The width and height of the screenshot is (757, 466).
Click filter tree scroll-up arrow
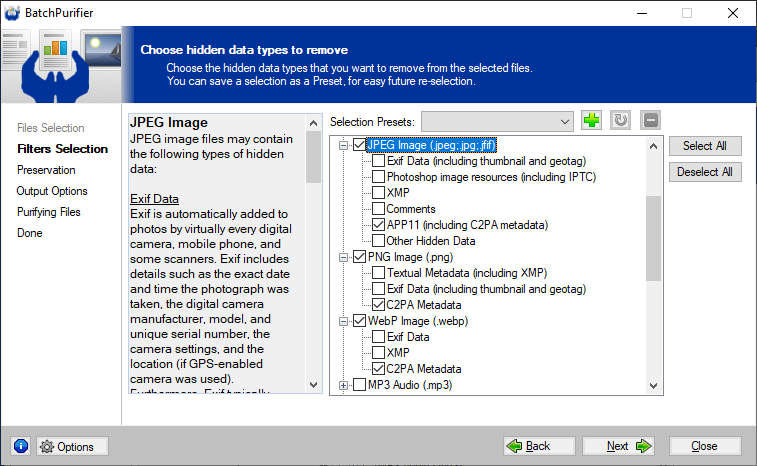(x=654, y=146)
